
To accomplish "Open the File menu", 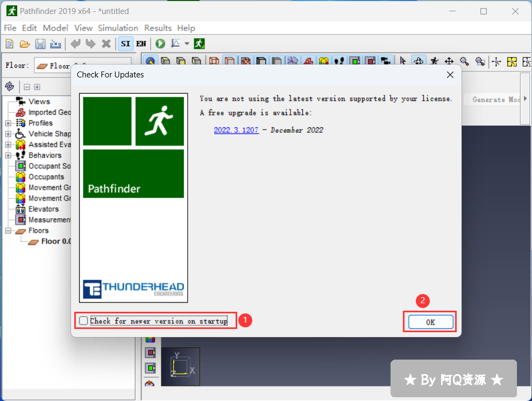I will [10, 28].
